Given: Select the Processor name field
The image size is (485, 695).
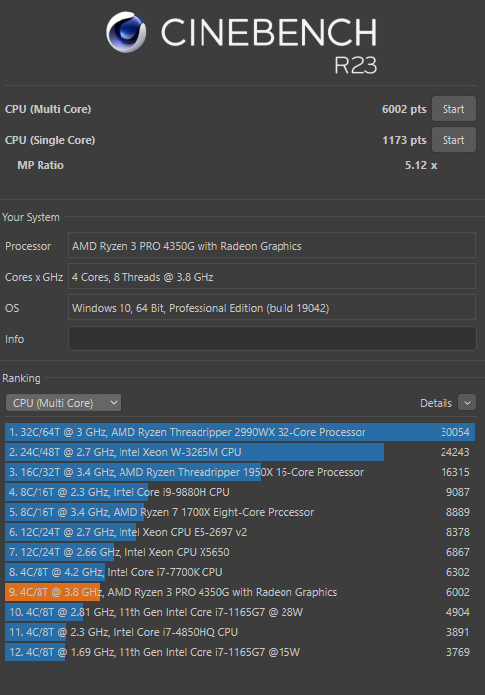Looking at the screenshot, I should [272, 246].
